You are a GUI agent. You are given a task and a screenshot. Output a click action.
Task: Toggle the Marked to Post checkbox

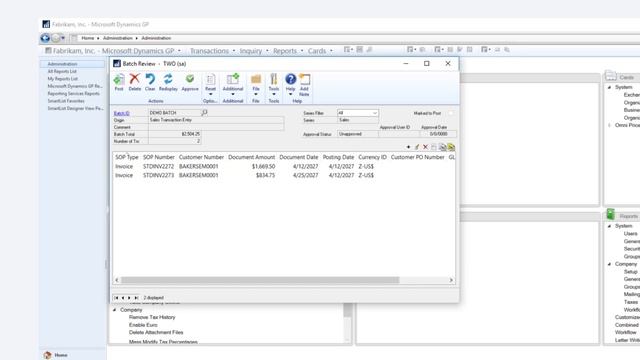pyautogui.click(x=451, y=113)
